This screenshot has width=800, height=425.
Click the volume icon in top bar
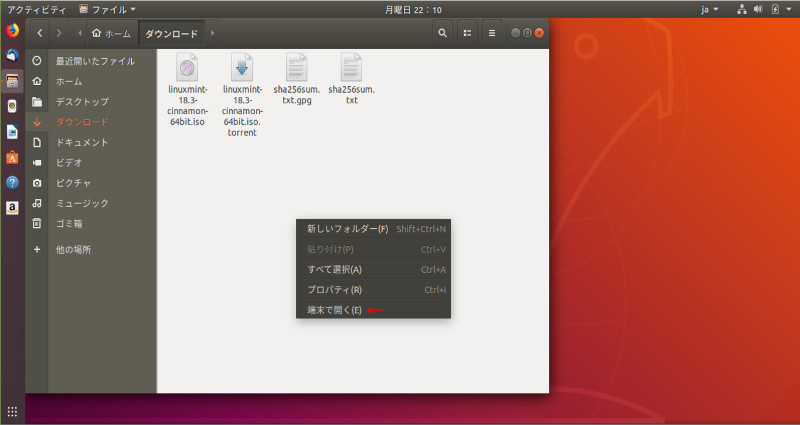tap(758, 10)
